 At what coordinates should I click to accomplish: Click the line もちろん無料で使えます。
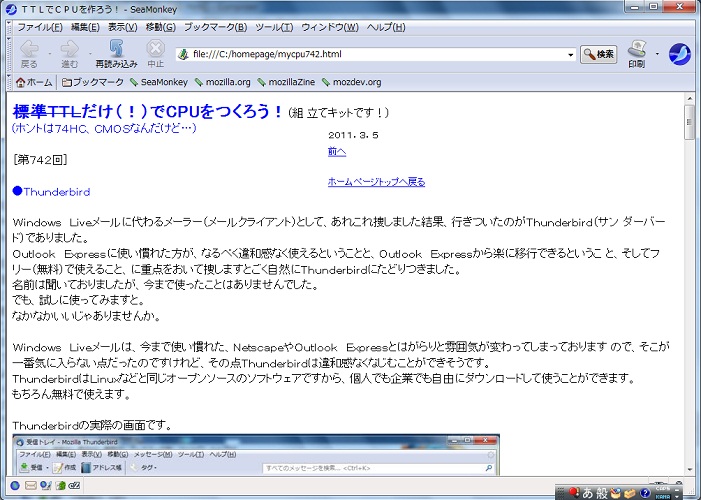coord(72,394)
